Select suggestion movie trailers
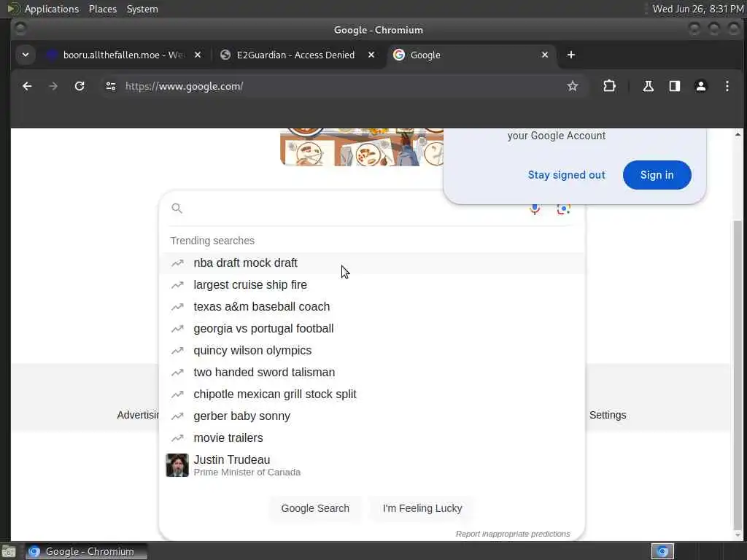The image size is (747, 560). coord(372,438)
